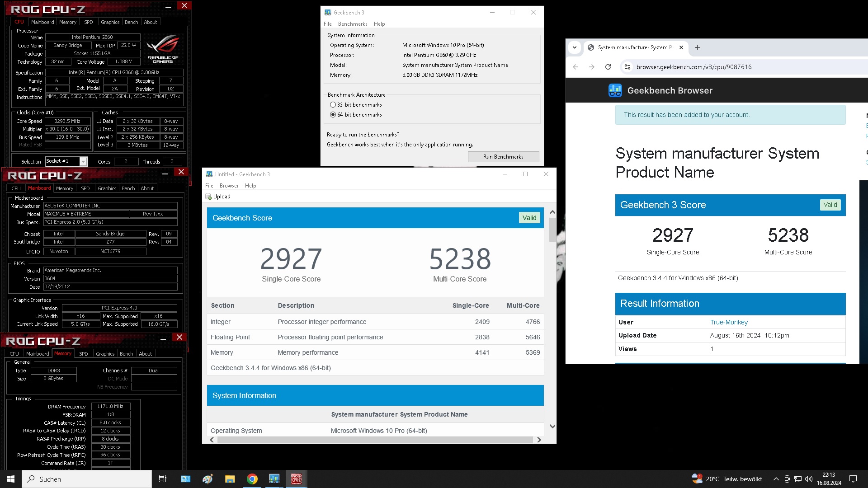The height and width of the screenshot is (488, 868).
Task: Open Graphics tab in top CPU-Z
Action: click(110, 22)
